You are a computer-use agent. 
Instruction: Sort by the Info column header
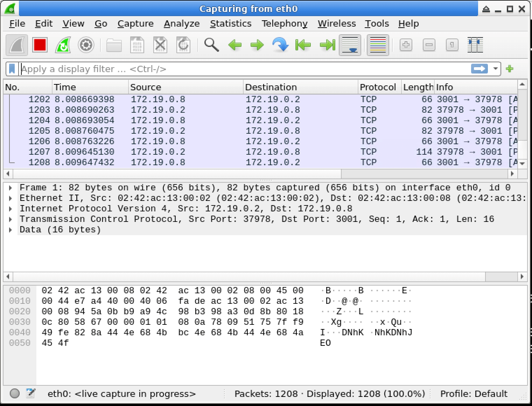pos(476,87)
